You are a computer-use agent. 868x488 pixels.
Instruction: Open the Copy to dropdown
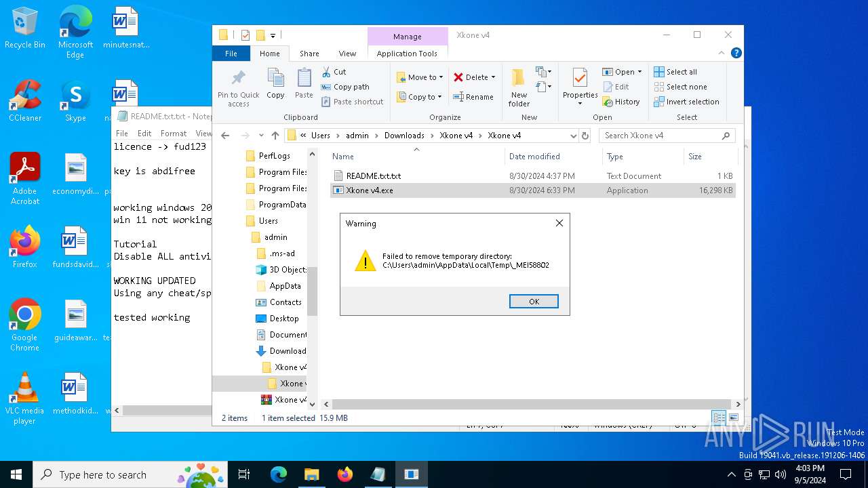[x=419, y=97]
